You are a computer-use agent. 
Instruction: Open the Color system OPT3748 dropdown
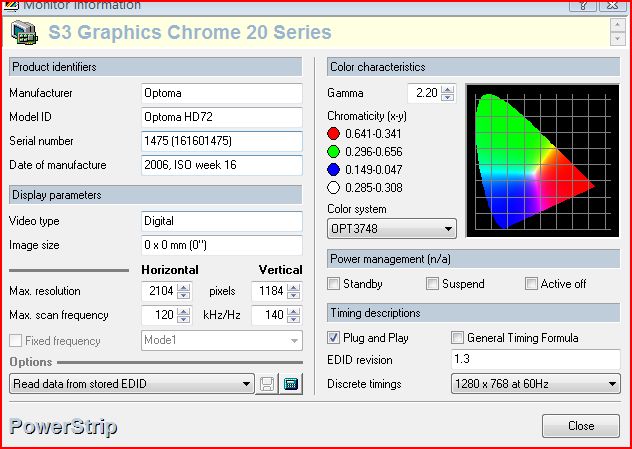tap(392, 229)
